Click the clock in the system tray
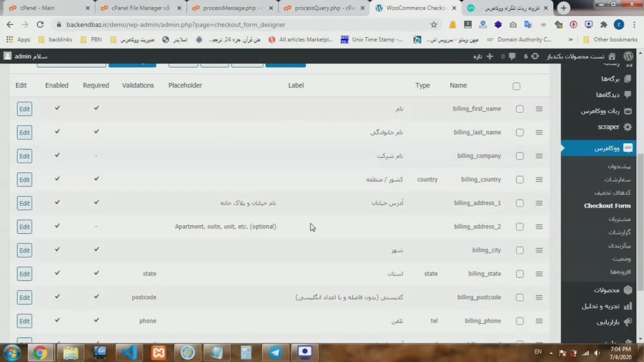This screenshot has width=644, height=362. tap(620, 352)
